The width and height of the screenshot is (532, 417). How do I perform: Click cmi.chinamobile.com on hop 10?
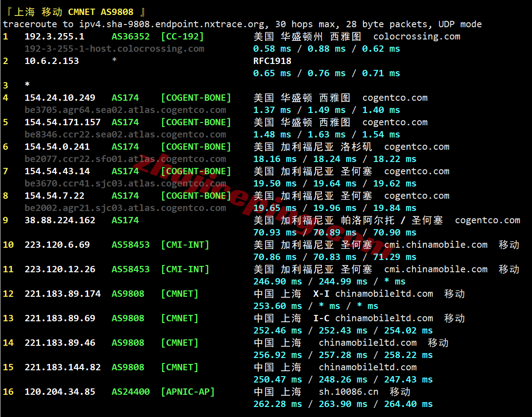coord(436,245)
